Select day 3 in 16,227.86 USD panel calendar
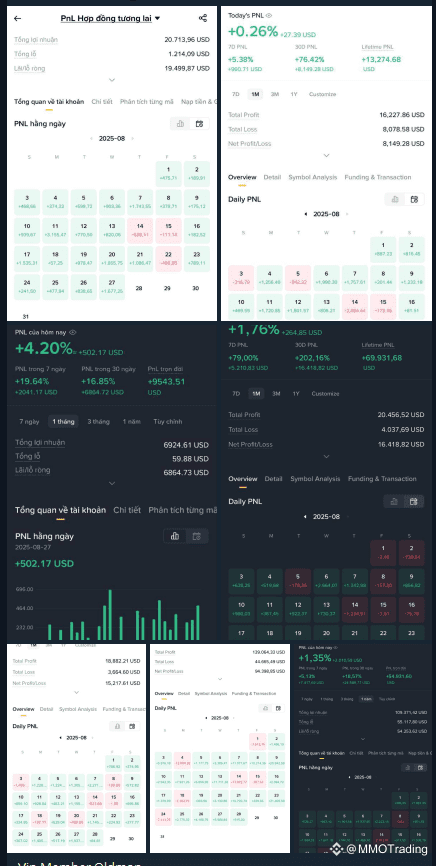Image resolution: width=436 pixels, height=866 pixels. 241,278
